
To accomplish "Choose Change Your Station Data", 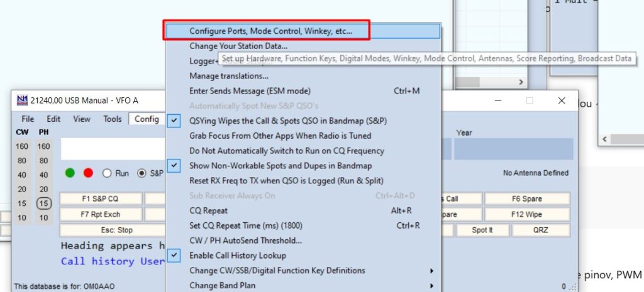I will coord(238,46).
